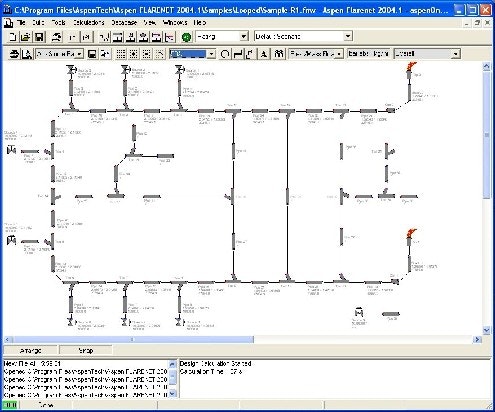
Task: Click the log pane scroll down arrow
Action: 172,393
